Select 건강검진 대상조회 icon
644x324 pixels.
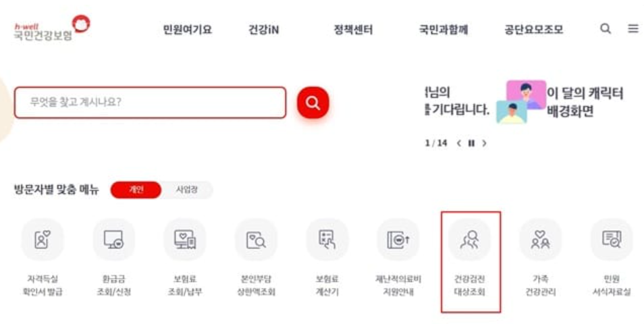click(x=469, y=240)
